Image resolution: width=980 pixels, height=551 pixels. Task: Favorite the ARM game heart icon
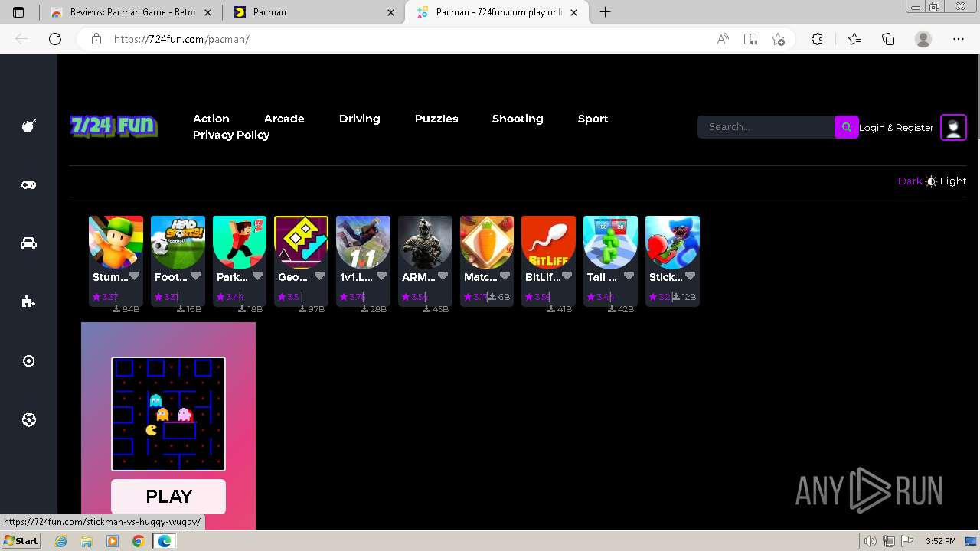coord(443,276)
